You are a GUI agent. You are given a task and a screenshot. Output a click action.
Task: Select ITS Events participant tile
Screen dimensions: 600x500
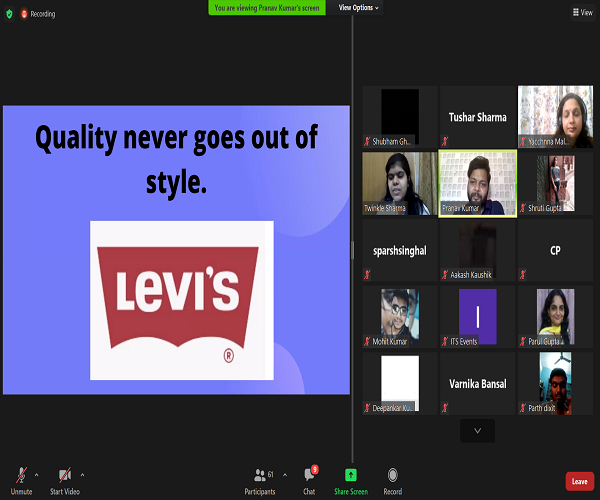478,317
